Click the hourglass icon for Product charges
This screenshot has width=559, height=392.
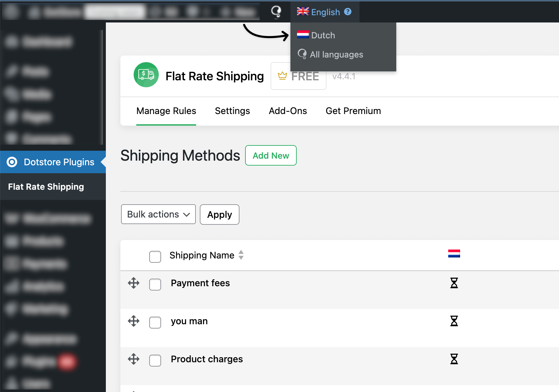(454, 359)
